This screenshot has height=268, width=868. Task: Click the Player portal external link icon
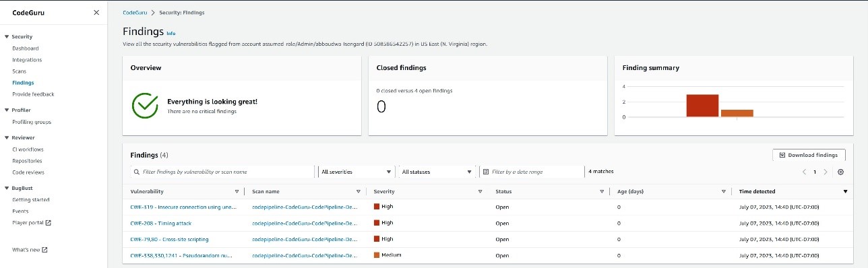(x=48, y=222)
